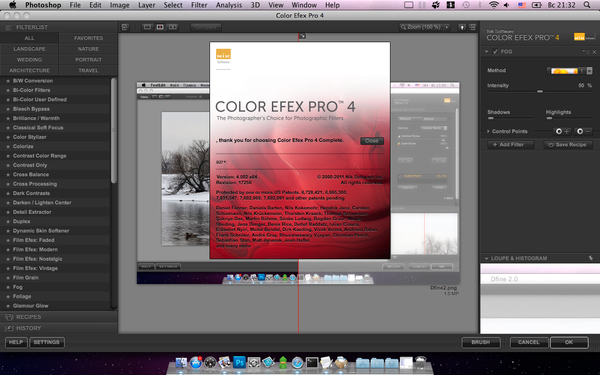Favorite the Colorize filter star
The height and width of the screenshot is (375, 600).
[7, 147]
